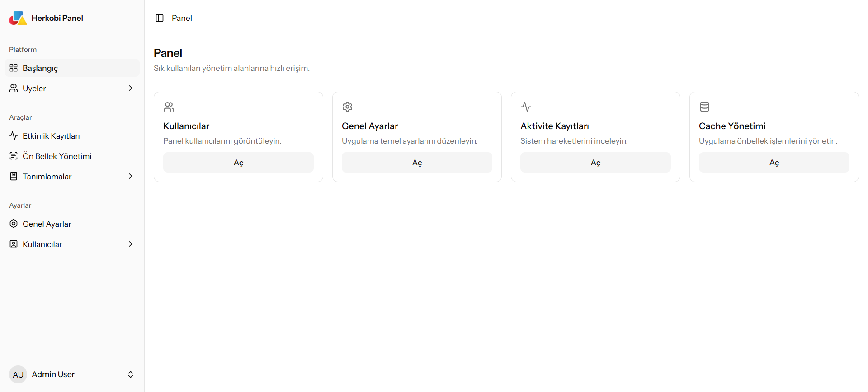868x392 pixels.
Task: Click the large Panel page heading
Action: pos(168,53)
